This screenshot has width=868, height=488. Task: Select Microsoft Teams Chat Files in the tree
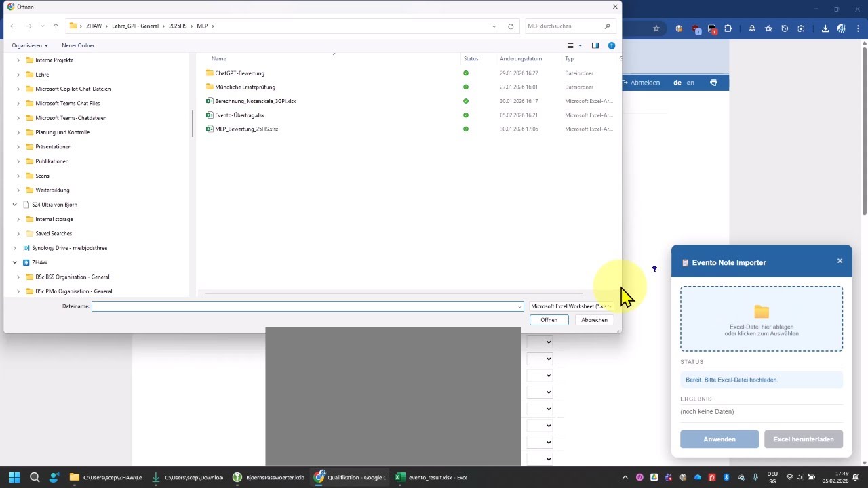pos(67,103)
